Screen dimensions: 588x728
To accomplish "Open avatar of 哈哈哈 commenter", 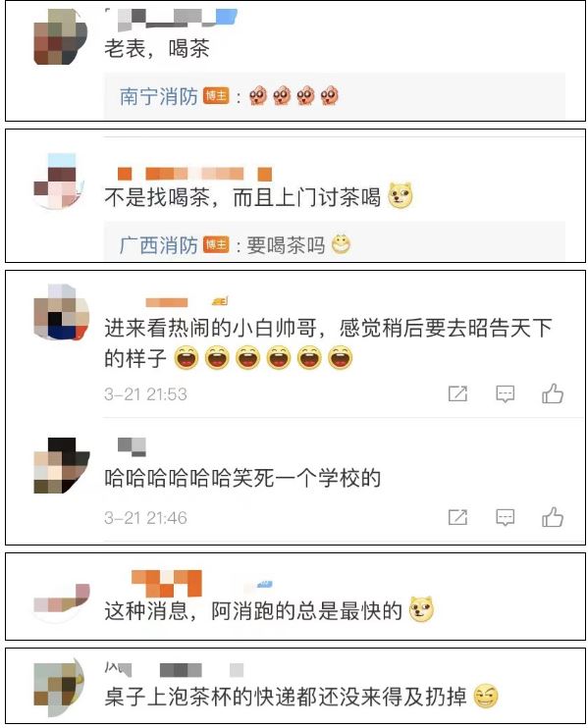I will tap(61, 465).
